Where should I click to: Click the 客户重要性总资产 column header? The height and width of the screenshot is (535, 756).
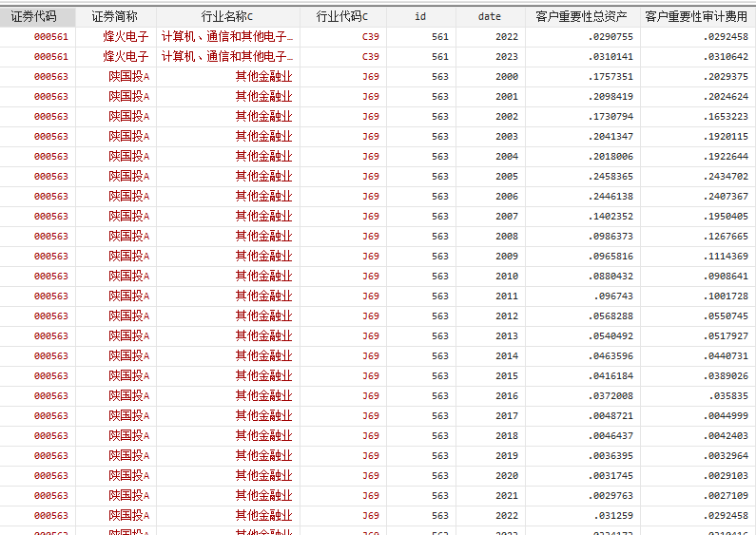tap(581, 16)
